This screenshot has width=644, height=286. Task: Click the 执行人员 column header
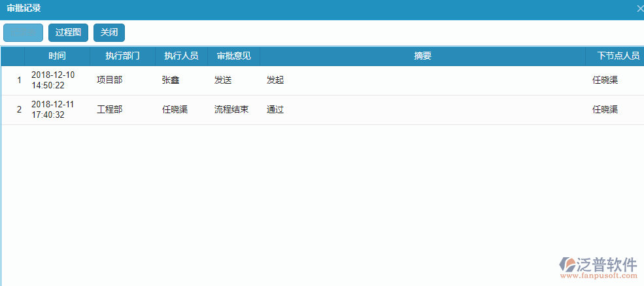click(181, 56)
